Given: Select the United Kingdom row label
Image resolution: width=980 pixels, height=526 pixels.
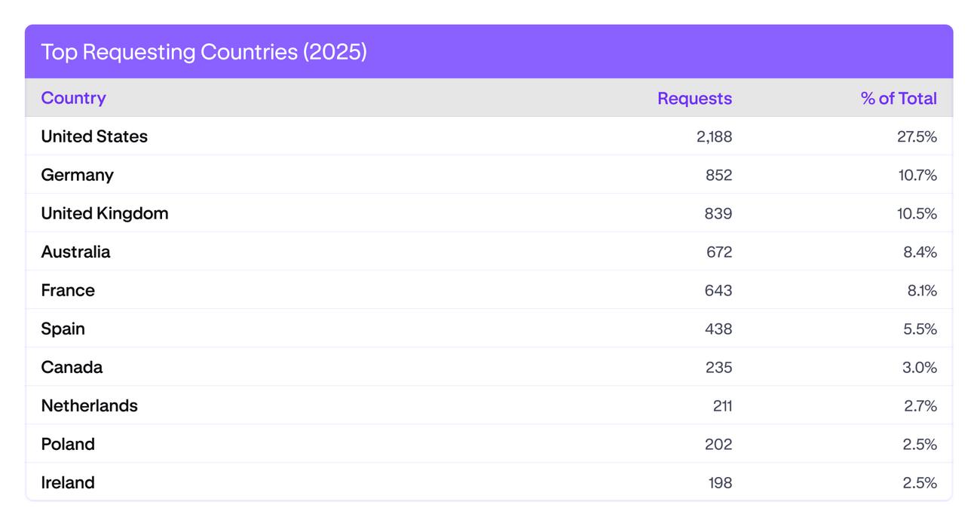Looking at the screenshot, I should pos(105,213).
